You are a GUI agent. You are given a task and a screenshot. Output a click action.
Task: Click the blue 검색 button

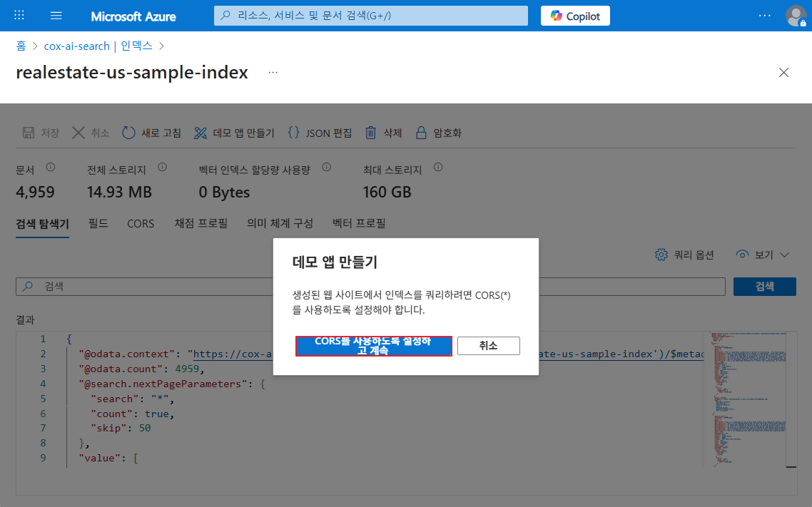point(764,287)
